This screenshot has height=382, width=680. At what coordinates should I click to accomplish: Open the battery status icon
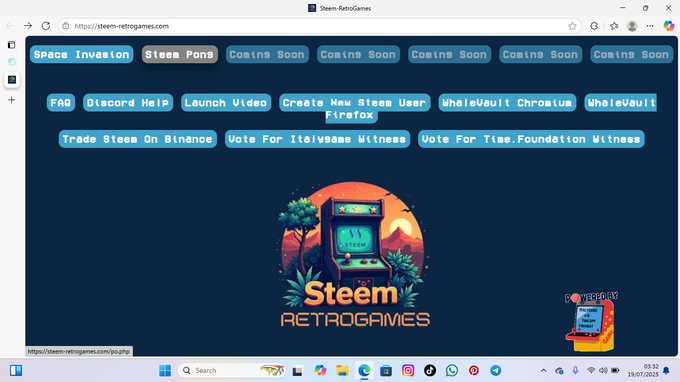(x=615, y=371)
